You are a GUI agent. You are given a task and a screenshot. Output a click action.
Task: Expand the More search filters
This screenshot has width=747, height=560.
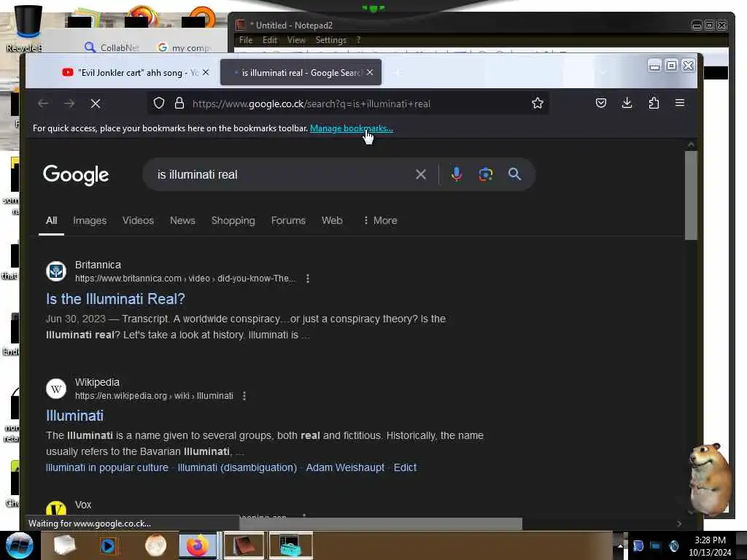click(x=379, y=220)
